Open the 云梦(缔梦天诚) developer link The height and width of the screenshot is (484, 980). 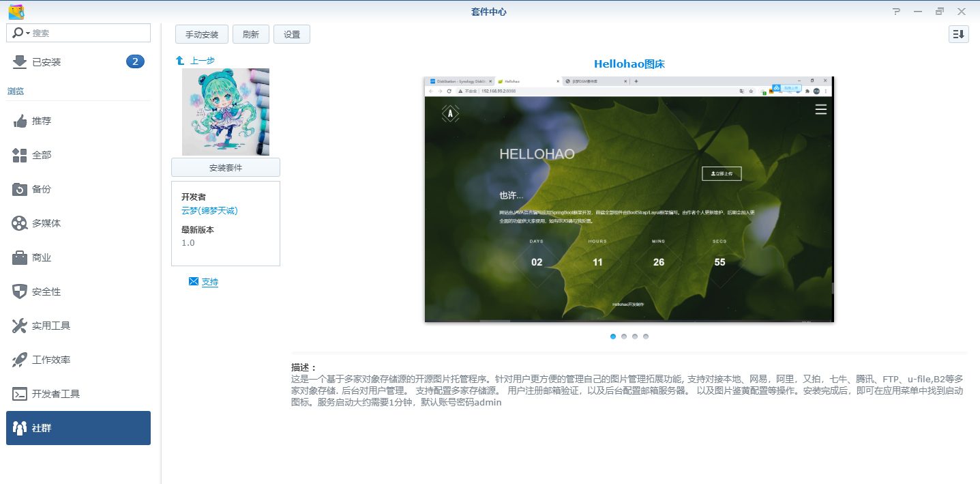pos(208,211)
